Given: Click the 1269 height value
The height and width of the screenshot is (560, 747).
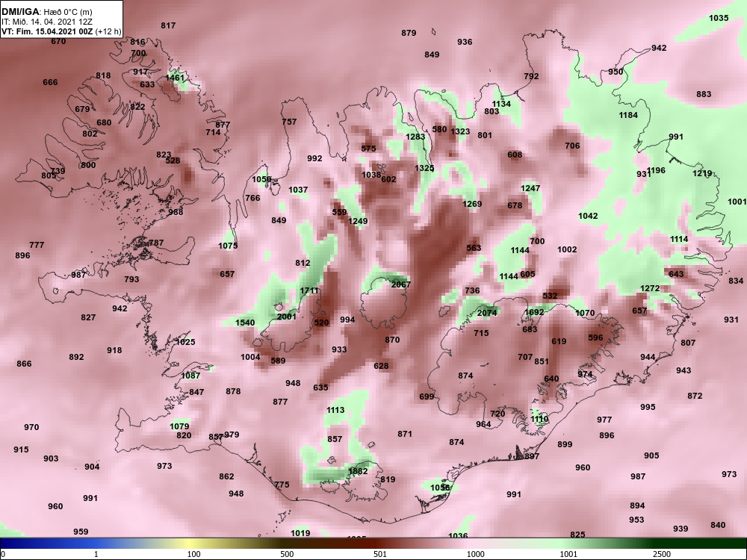Looking at the screenshot, I should pyautogui.click(x=472, y=204).
